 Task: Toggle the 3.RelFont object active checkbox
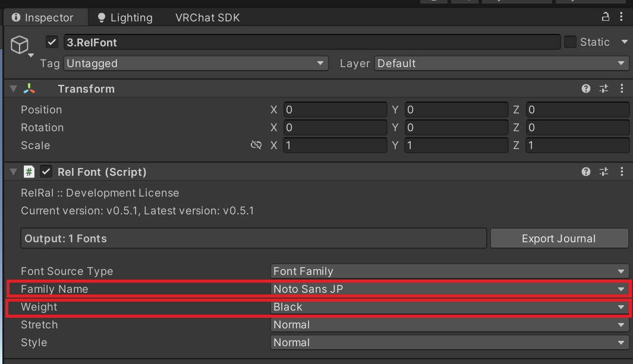[x=52, y=42]
